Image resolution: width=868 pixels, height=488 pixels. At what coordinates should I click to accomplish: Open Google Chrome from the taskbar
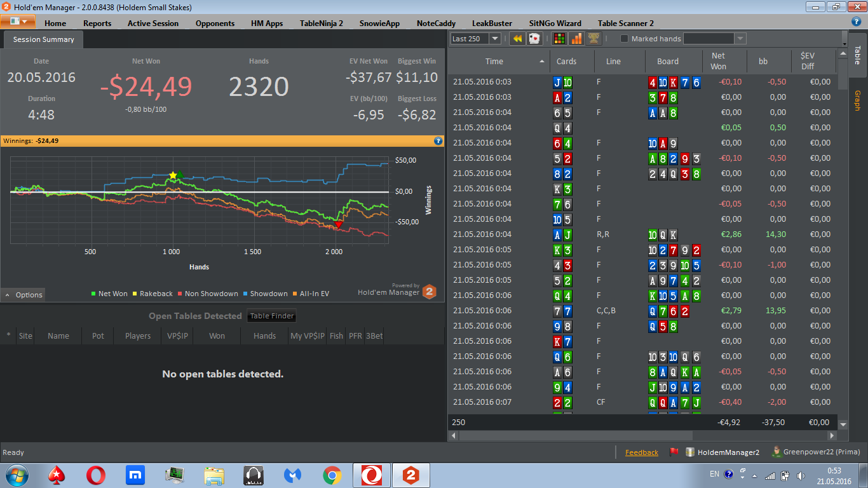tap(332, 475)
